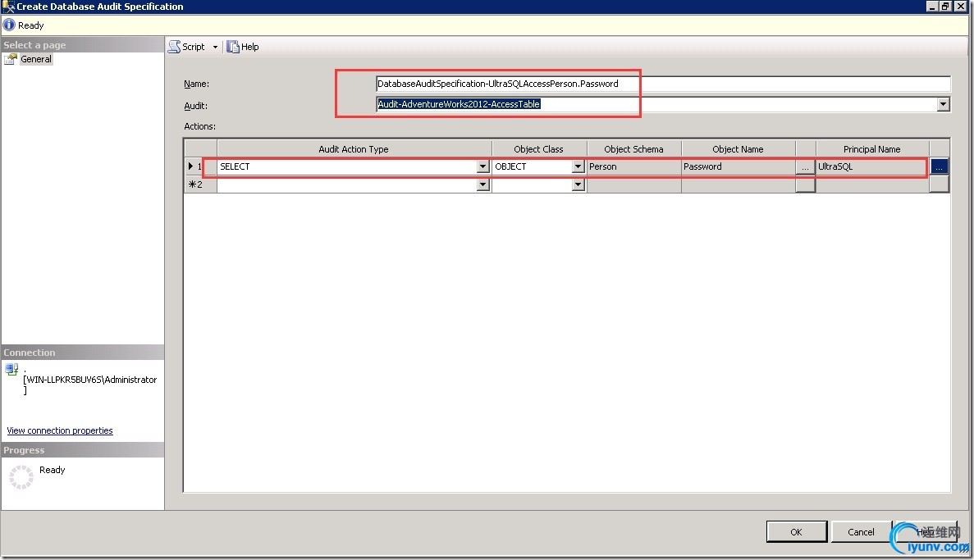The image size is (974, 560).
Task: Restore down the dialog window
Action: pyautogui.click(x=945, y=7)
